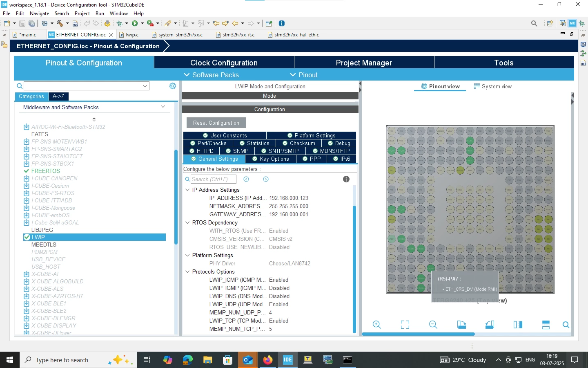Open the Software Packs dropdown
This screenshot has height=368, width=588.
pos(212,75)
